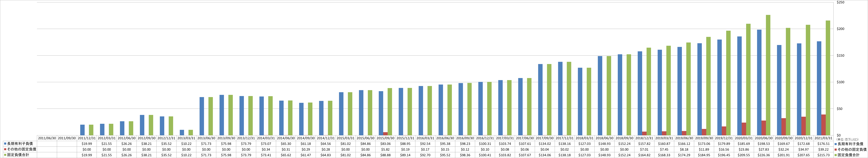This screenshot has width=868, height=158.
Task: Select the $34.97 cell
Action: [x=804, y=149]
